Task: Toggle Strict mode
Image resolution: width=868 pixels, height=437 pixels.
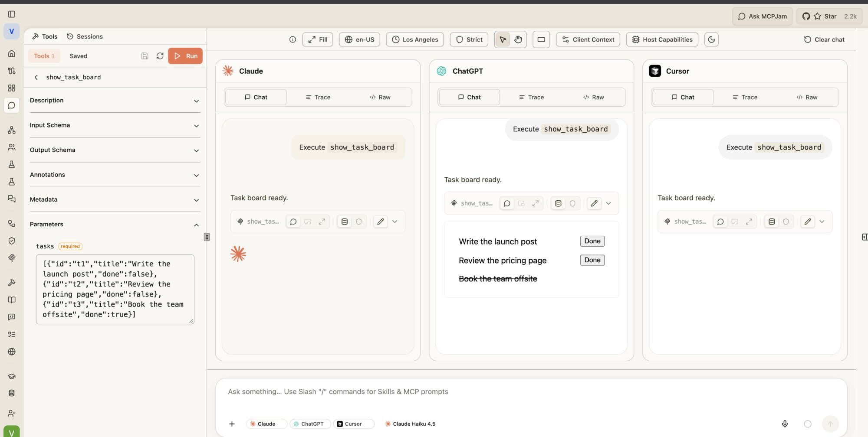Action: tap(469, 39)
